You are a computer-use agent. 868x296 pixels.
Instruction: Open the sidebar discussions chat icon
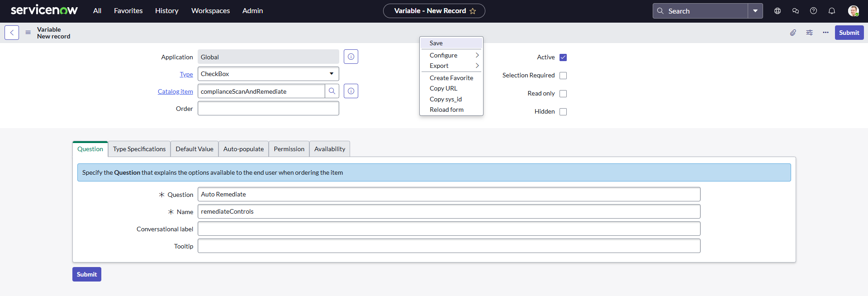click(796, 11)
